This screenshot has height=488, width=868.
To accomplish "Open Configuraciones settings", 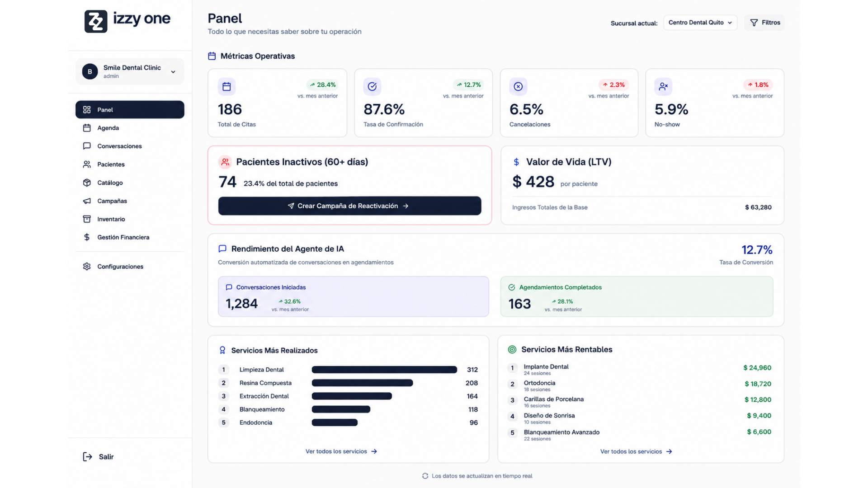I will [130, 267].
